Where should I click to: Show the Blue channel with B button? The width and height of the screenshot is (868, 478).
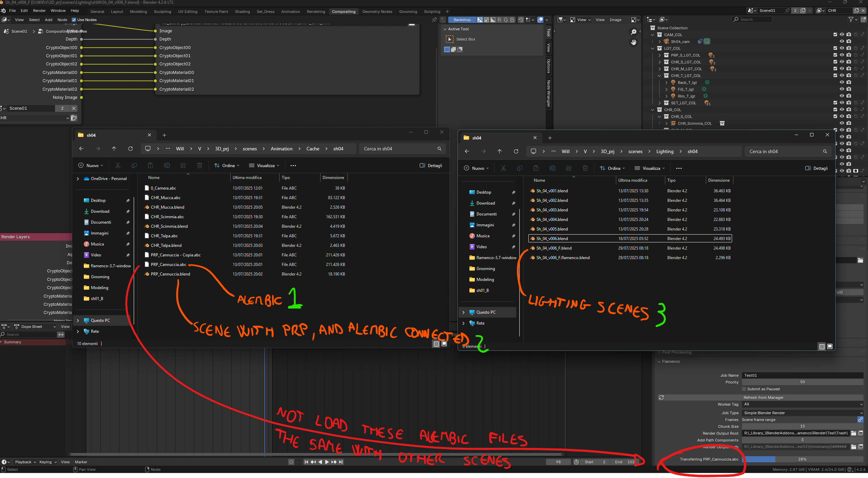[512, 20]
